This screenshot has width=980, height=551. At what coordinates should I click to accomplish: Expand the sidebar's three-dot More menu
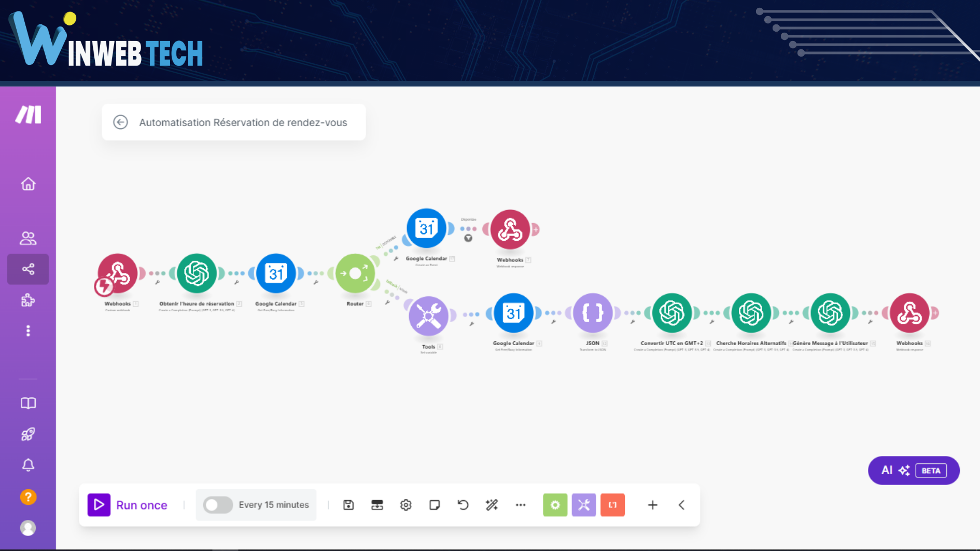(x=28, y=330)
